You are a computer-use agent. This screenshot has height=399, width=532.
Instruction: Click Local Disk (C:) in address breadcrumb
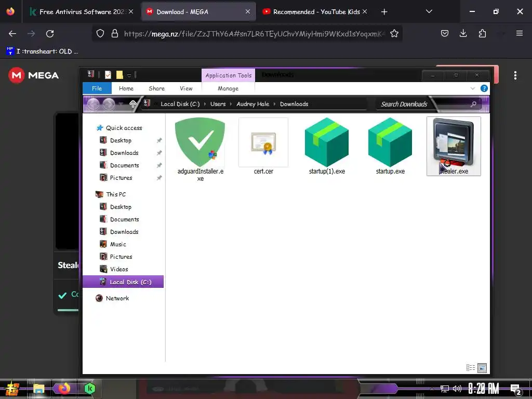[180, 104]
